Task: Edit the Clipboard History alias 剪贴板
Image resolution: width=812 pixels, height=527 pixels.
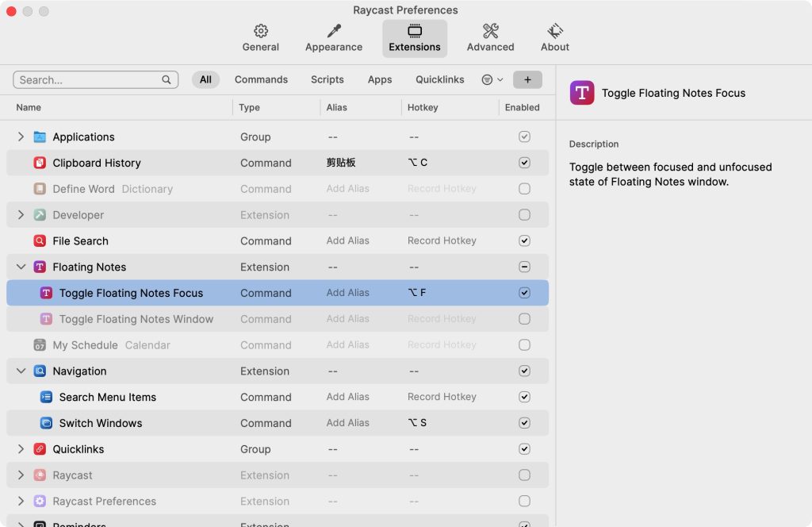Action: [x=341, y=163]
